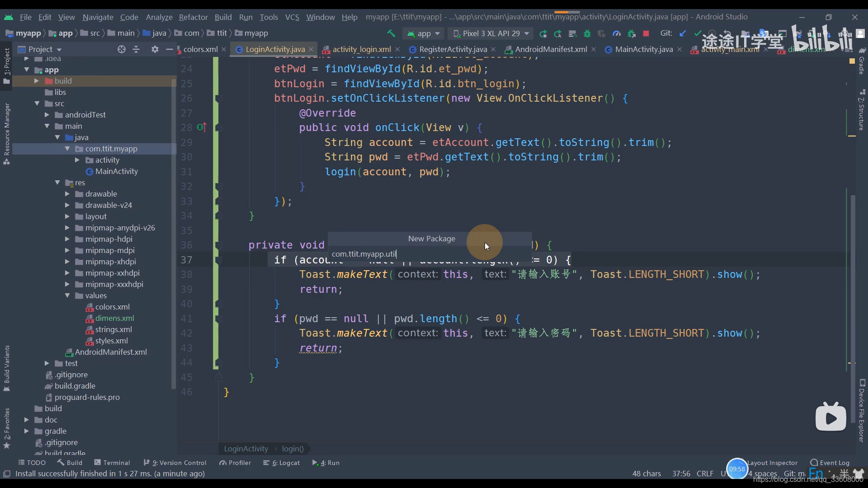
Task: Click the New Package name input field
Action: [429, 254]
